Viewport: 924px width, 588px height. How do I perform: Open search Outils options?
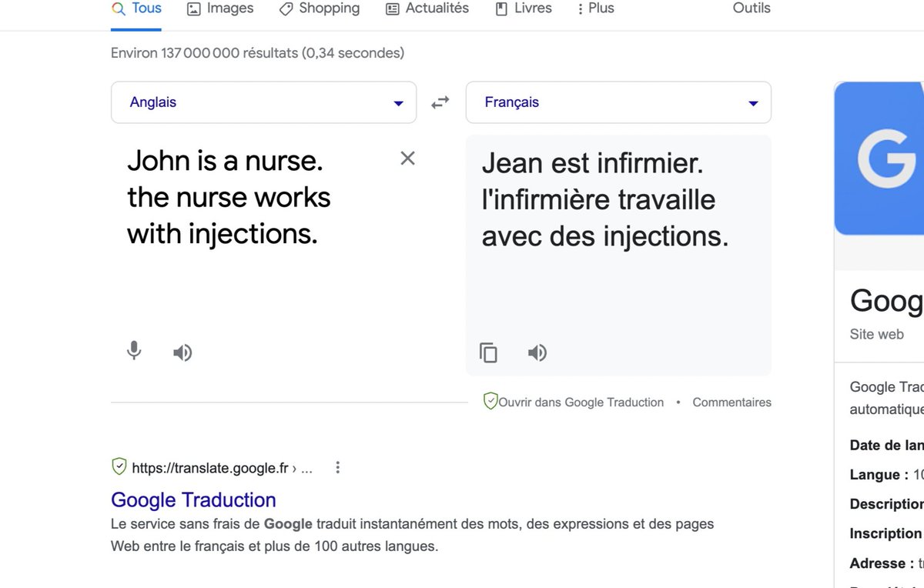click(x=751, y=8)
